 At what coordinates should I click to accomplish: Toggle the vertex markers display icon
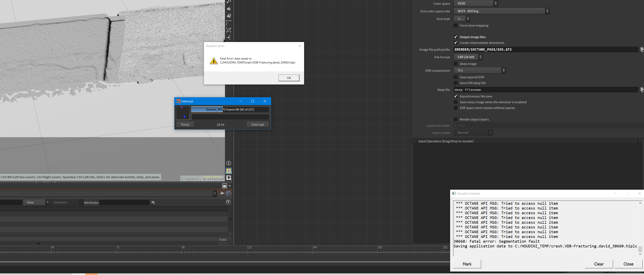[x=228, y=30]
